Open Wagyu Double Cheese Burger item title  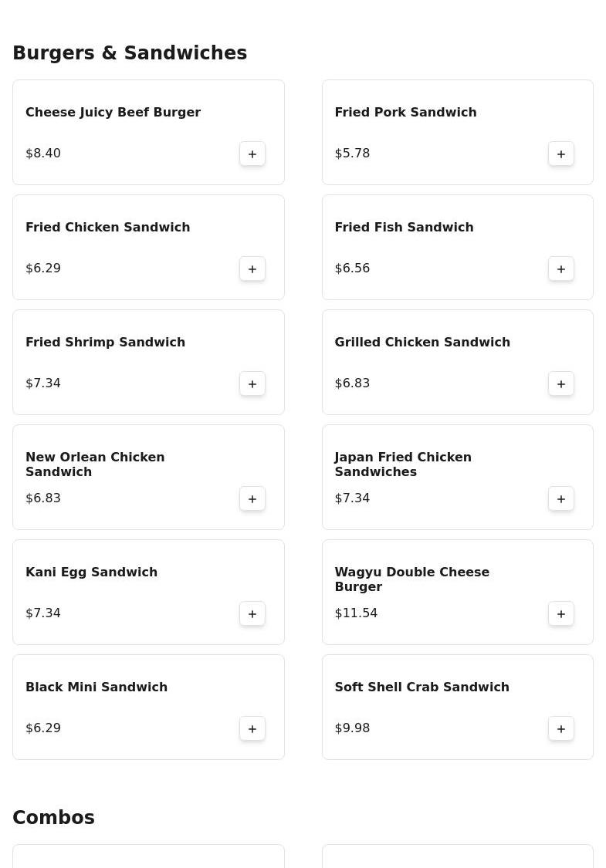click(411, 579)
